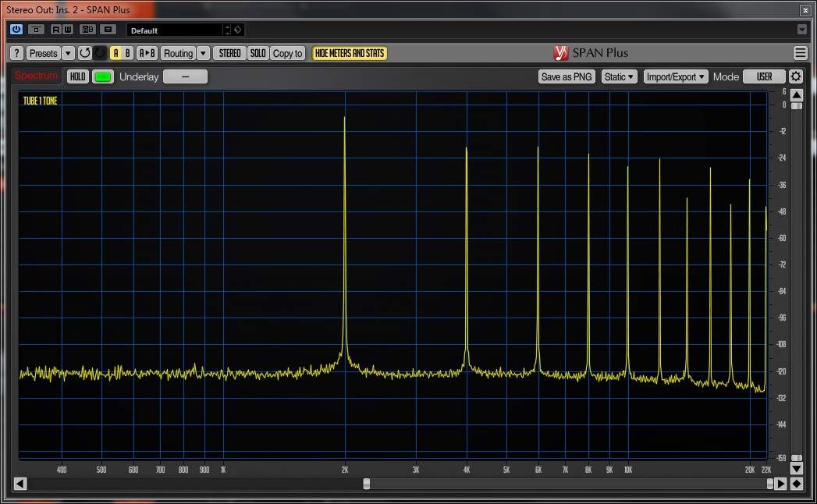
Task: Enable automation Write (W) button
Action: pyautogui.click(x=68, y=30)
